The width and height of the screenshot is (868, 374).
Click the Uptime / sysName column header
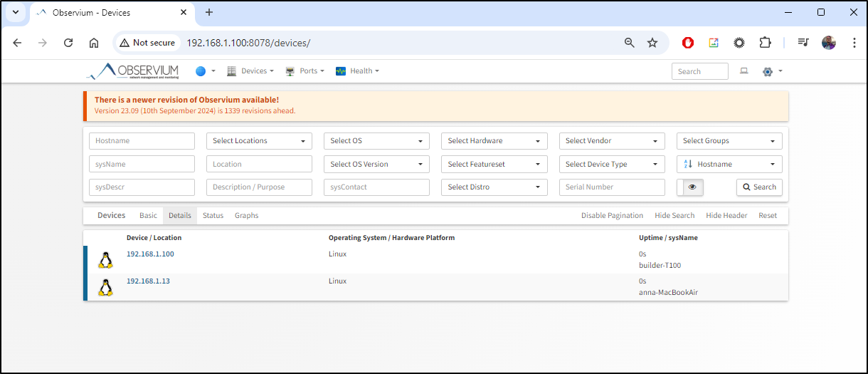pyautogui.click(x=668, y=237)
